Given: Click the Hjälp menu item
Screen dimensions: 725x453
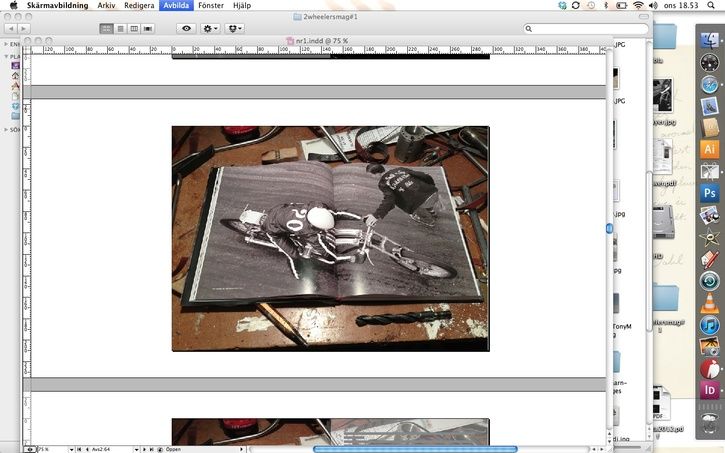Looking at the screenshot, I should pos(242,6).
